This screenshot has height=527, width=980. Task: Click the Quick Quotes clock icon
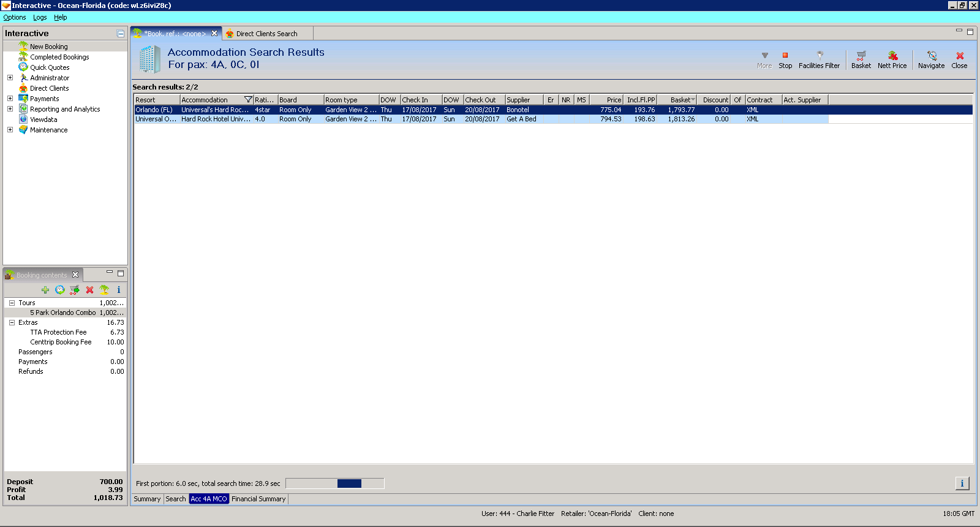coord(23,67)
